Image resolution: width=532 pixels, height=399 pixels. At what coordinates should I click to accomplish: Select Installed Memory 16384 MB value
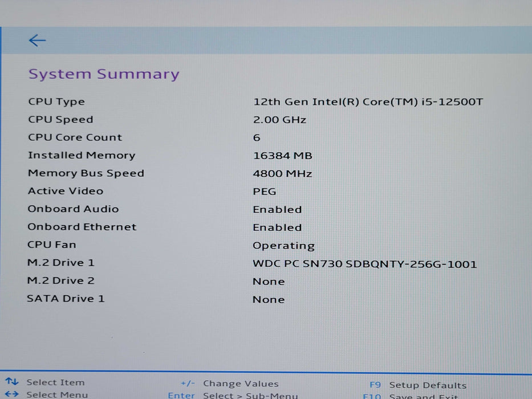[282, 156]
